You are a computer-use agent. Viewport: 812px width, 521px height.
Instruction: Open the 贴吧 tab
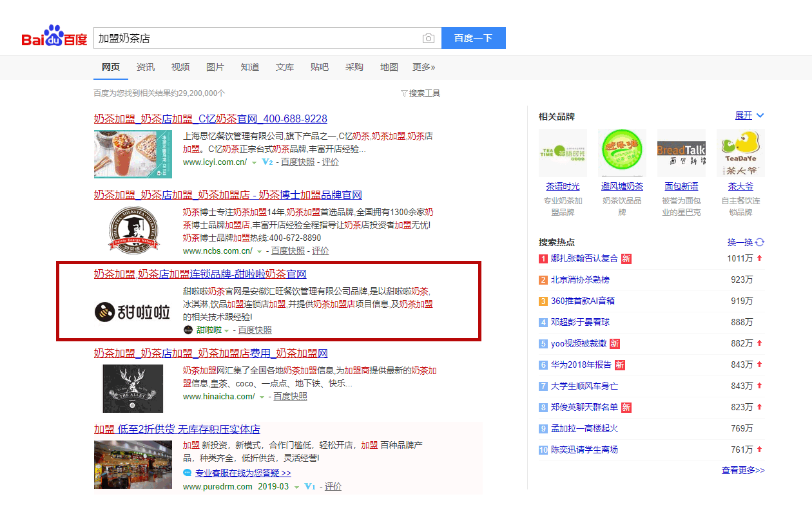coord(320,67)
